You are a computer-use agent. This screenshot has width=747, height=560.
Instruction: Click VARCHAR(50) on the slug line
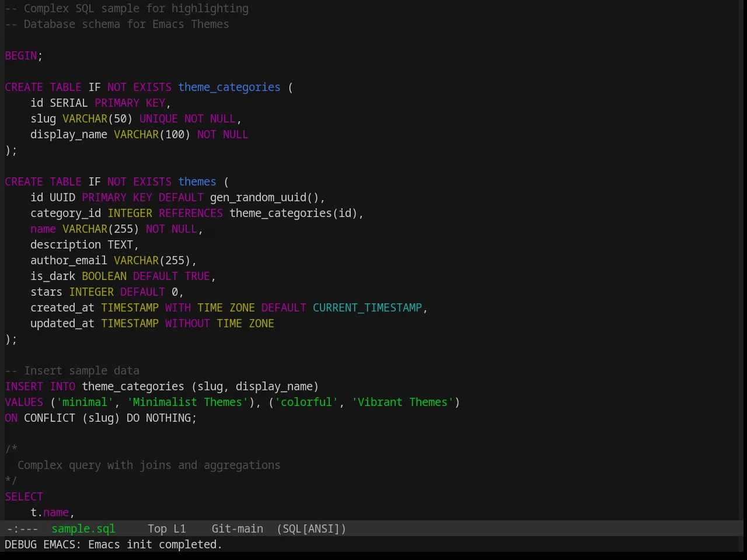(x=97, y=118)
